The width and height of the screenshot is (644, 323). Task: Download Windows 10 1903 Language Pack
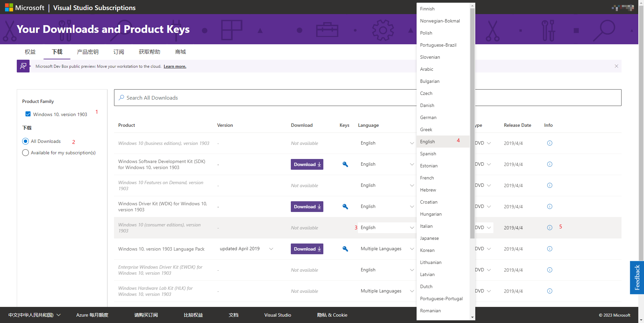(x=307, y=249)
